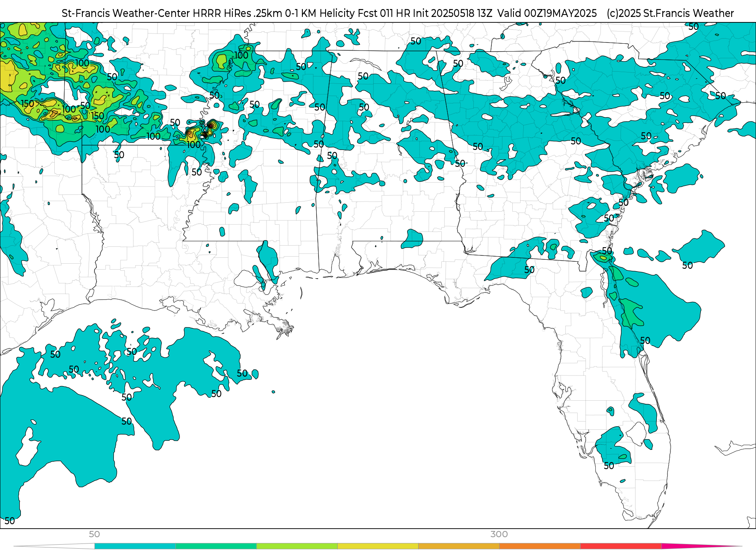The width and height of the screenshot is (756, 551).
Task: Click 'Valid 00Z19MAY2025' in the header
Action: [x=547, y=13]
